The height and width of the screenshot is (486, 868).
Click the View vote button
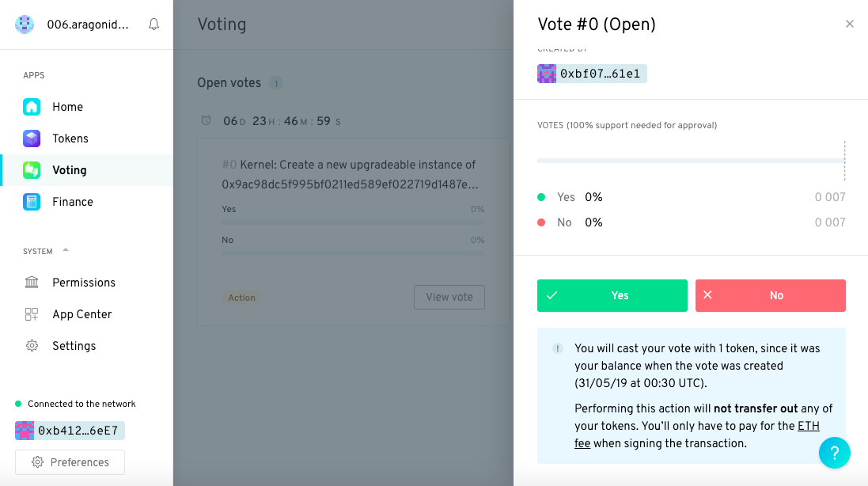point(449,297)
